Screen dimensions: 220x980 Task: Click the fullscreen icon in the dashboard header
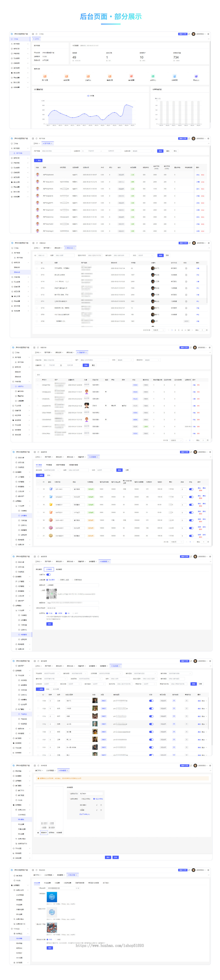tap(189, 34)
